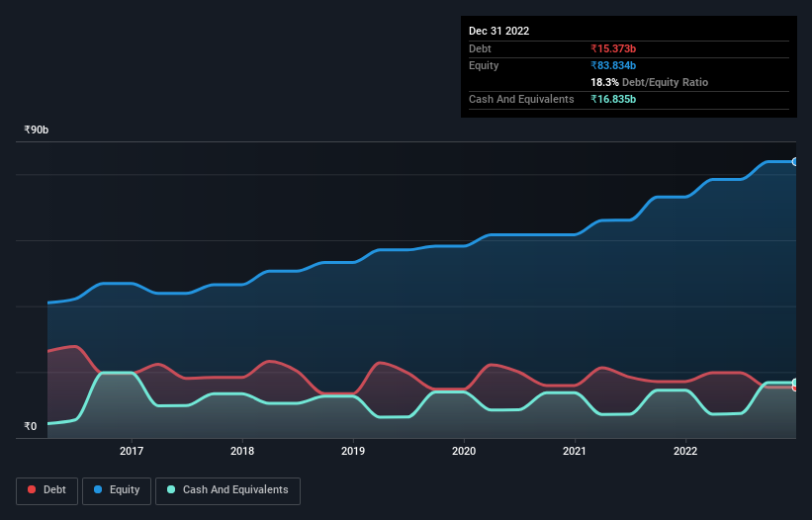
Task: Click the Equity label in tooltip
Action: pos(484,65)
